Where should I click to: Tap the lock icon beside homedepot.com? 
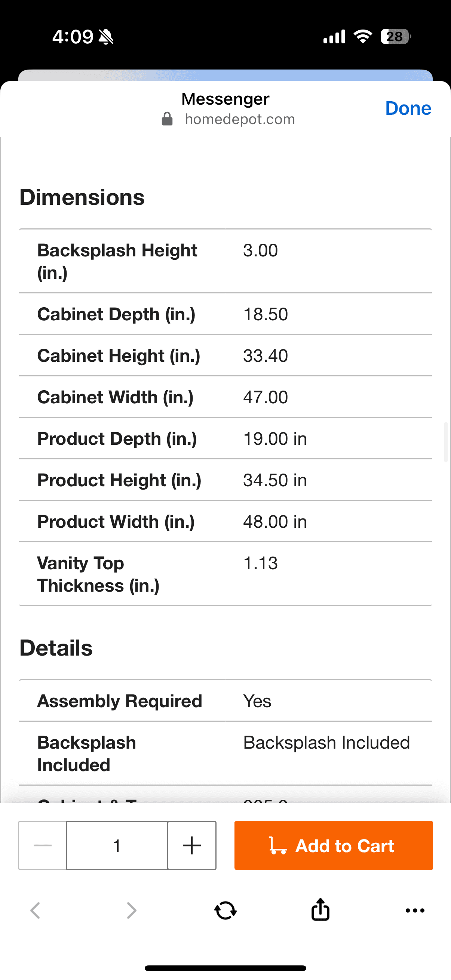click(167, 119)
